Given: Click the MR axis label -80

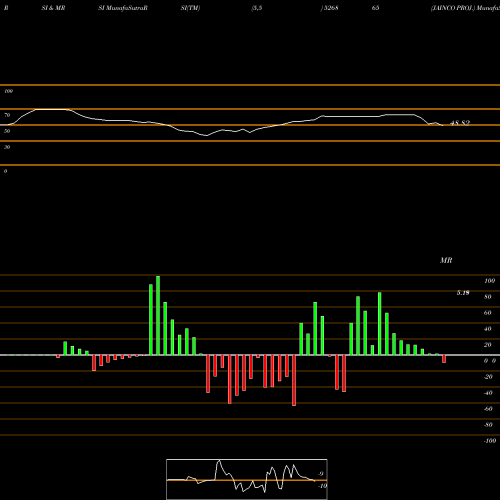Looking at the screenshot, I should point(488,425).
